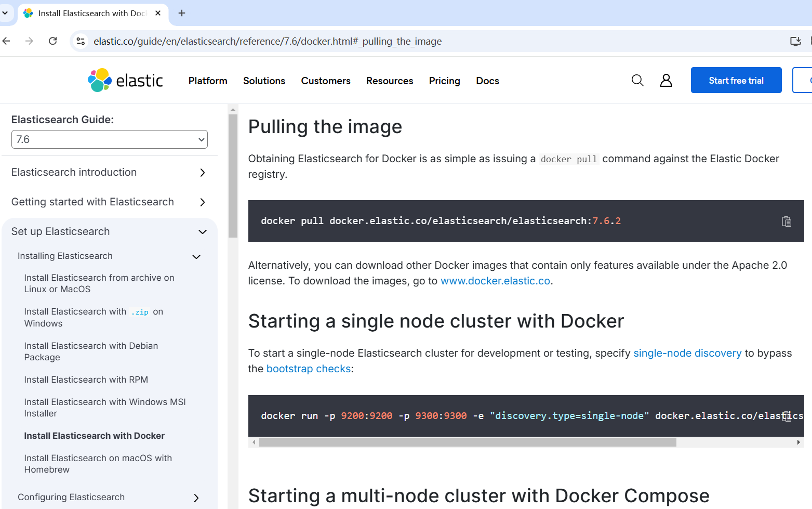
Task: Collapse the Set up Elasticsearch section
Action: point(203,232)
